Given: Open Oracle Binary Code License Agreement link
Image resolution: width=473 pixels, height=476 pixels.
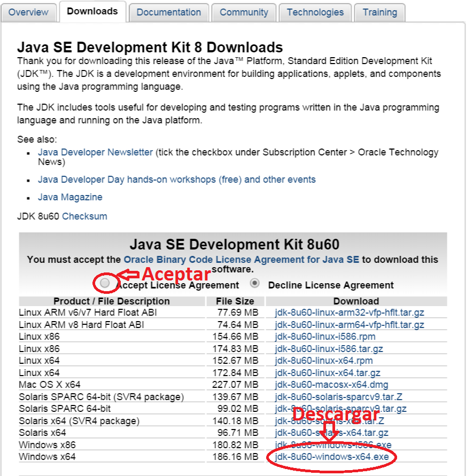Looking at the screenshot, I should pyautogui.click(x=241, y=260).
